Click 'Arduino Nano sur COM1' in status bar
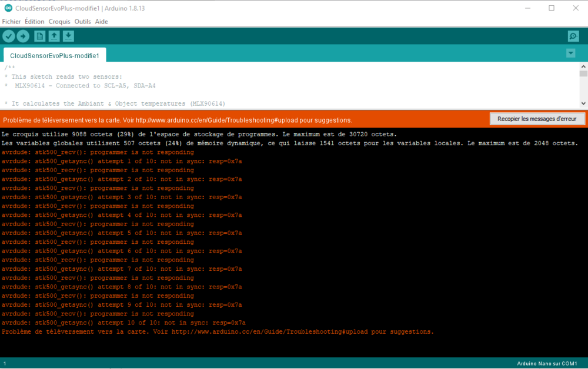Viewport: 588px width, 369px height. tap(547, 363)
